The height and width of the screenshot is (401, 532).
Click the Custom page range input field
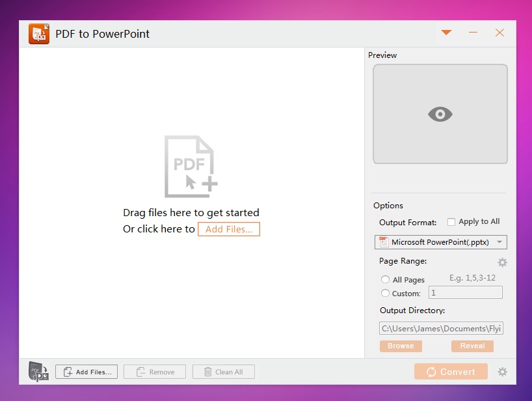tap(466, 292)
